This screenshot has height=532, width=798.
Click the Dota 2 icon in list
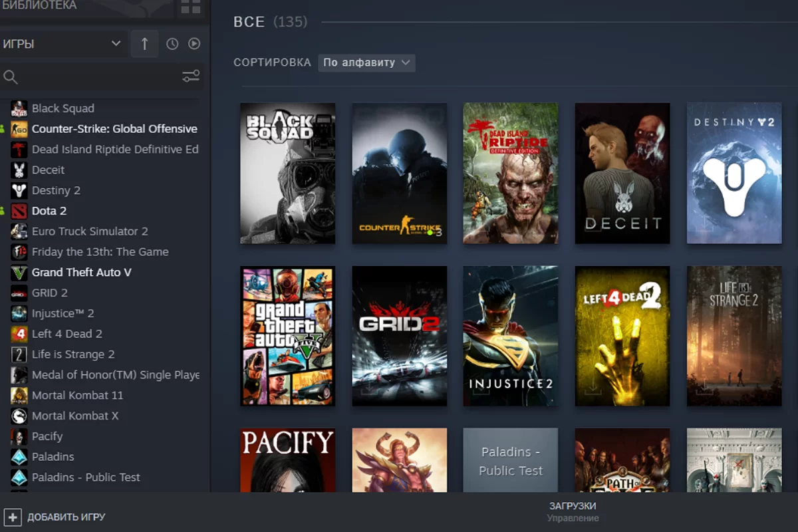(x=19, y=211)
